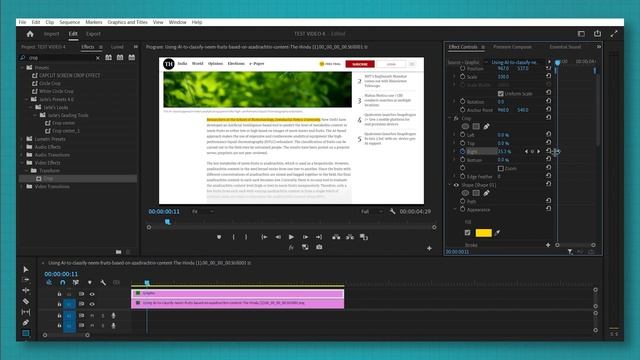
Task: Open the yellow fill color swatch
Action: tap(483, 233)
